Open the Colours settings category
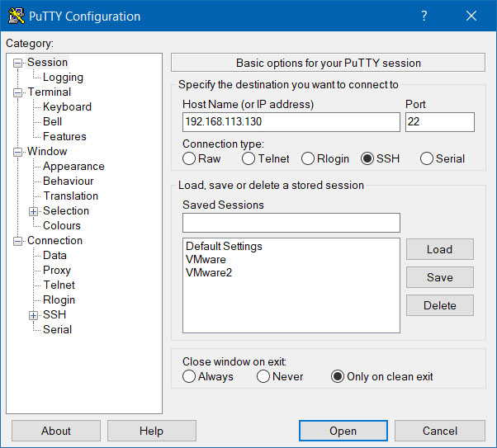This screenshot has height=448, width=497. pos(62,225)
